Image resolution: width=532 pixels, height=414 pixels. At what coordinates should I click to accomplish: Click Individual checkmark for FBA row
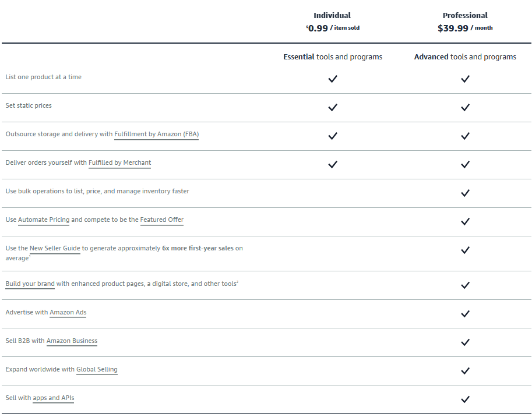(x=333, y=136)
